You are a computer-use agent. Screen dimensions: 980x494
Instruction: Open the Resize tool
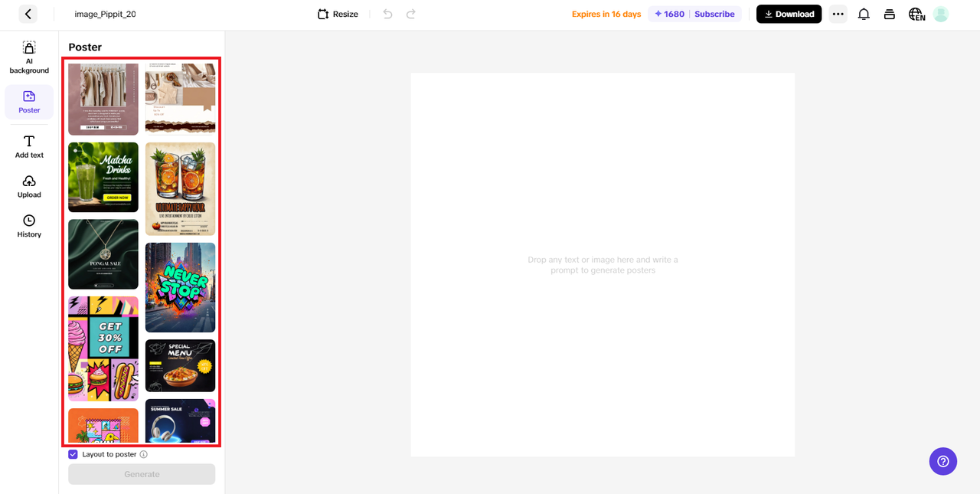[x=337, y=14]
